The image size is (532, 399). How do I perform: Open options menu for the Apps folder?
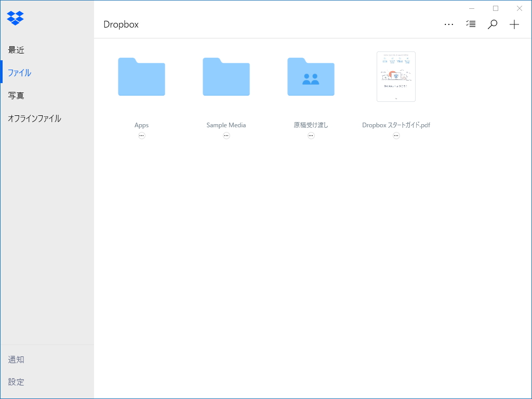pos(141,135)
